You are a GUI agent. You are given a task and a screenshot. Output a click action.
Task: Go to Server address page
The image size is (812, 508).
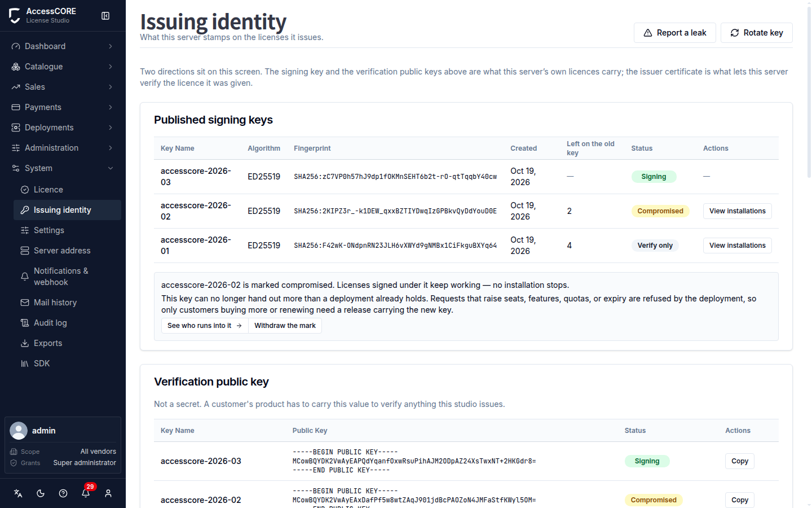(x=67, y=251)
